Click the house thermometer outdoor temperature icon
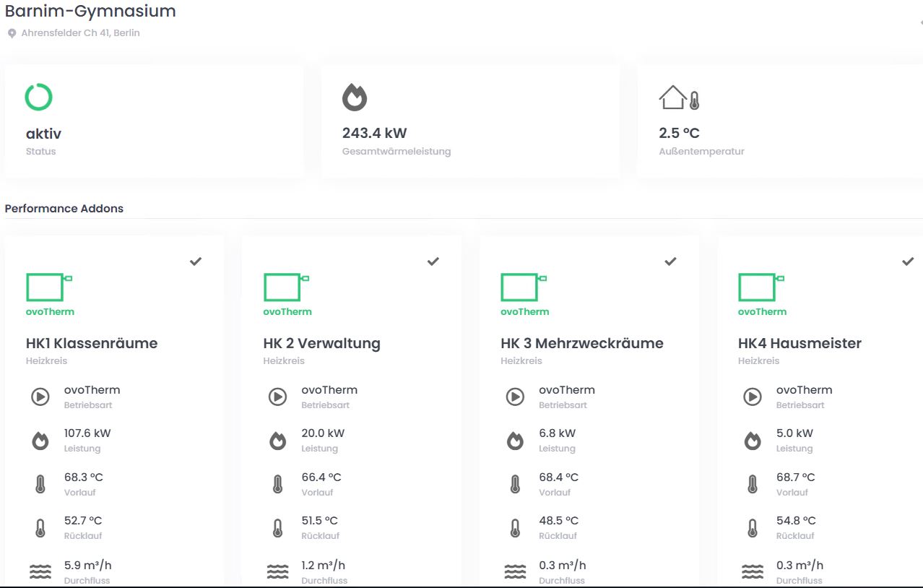This screenshot has width=923, height=588. pyautogui.click(x=679, y=98)
